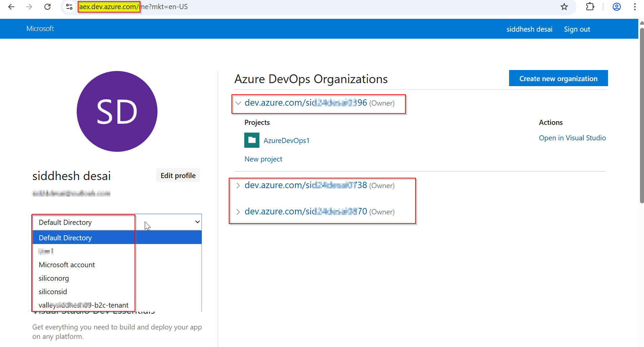This screenshot has height=347, width=644.
Task: Start a New project
Action: 263,159
